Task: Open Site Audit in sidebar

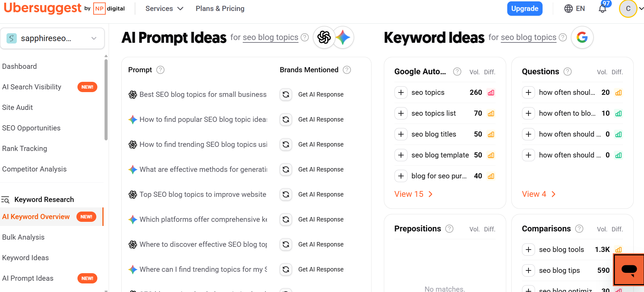Action: pyautogui.click(x=17, y=107)
